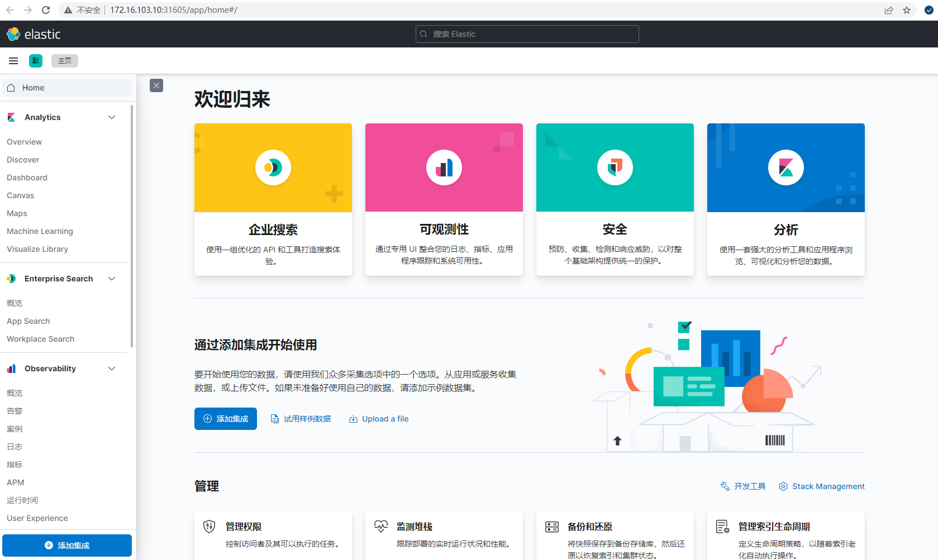Open the green space selector avatar
The width and height of the screenshot is (938, 560).
point(36,61)
